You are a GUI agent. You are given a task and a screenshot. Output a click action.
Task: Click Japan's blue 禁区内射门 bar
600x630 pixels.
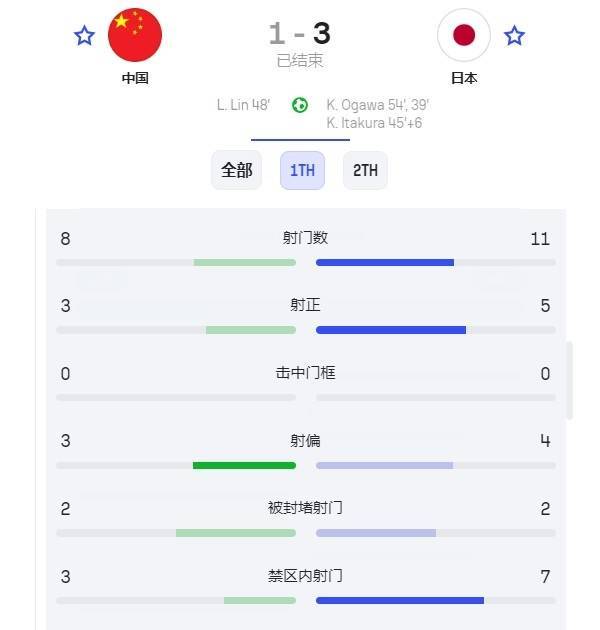[x=400, y=600]
